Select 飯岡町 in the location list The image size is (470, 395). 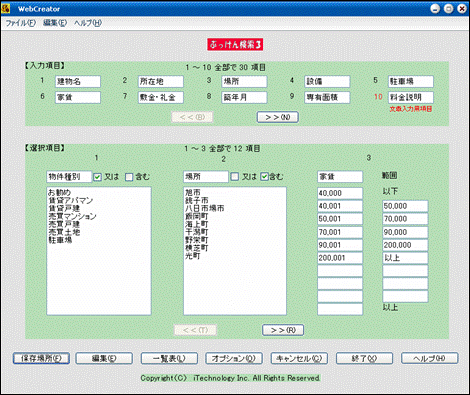197,216
